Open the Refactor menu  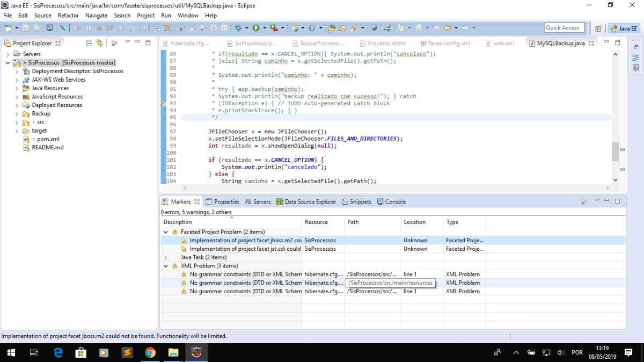click(68, 16)
